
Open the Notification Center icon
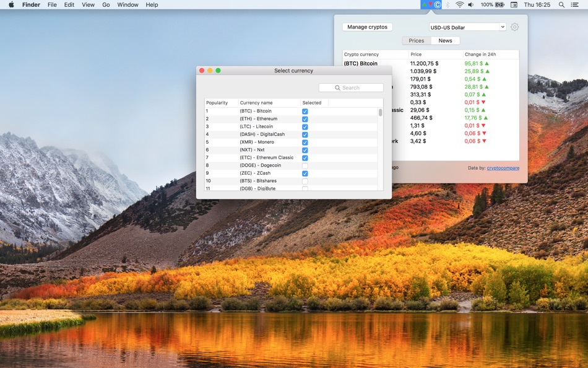574,4
